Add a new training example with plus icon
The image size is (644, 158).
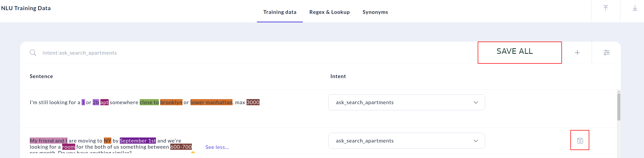578,52
